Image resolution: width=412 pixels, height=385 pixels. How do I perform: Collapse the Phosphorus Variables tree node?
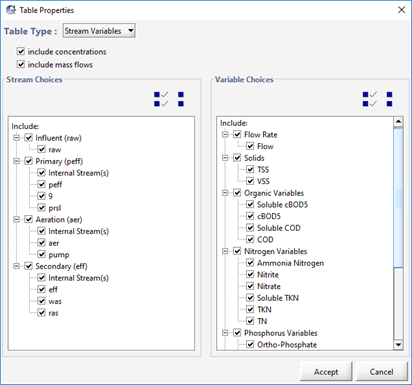pyautogui.click(x=225, y=333)
